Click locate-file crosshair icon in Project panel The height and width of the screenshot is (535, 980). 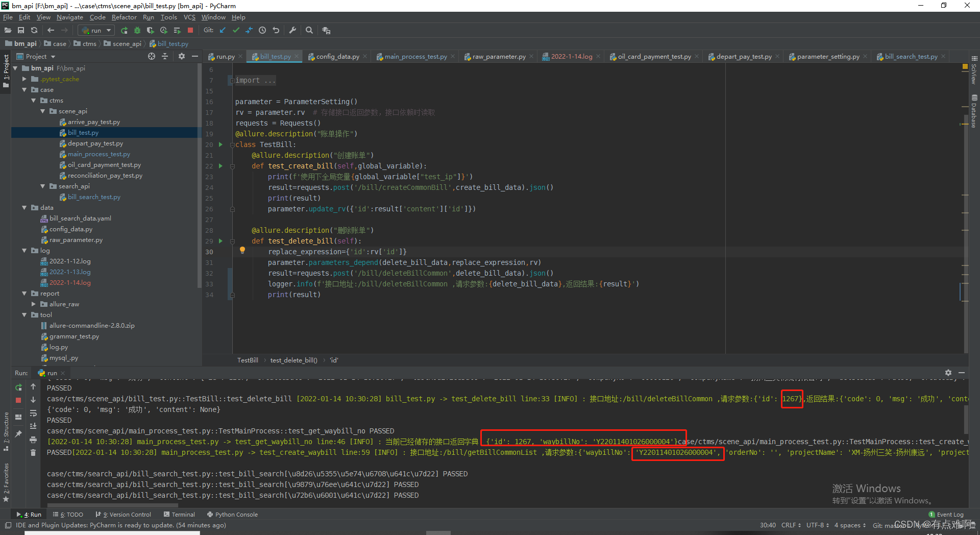coord(152,57)
